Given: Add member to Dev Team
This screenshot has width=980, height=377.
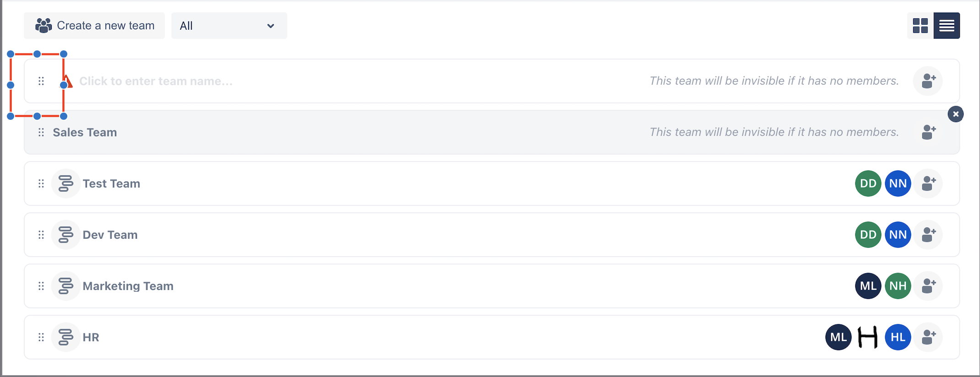Looking at the screenshot, I should pos(928,235).
